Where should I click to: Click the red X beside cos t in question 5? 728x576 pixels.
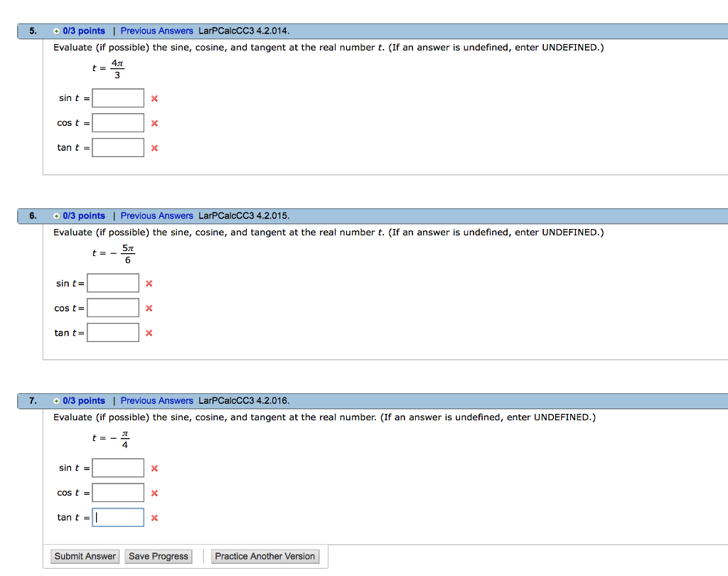coord(154,122)
